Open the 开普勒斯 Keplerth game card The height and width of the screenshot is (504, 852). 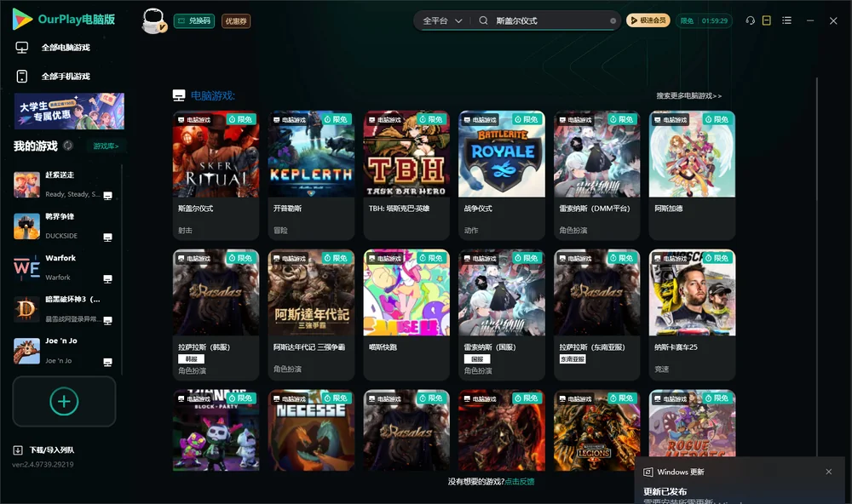pos(311,175)
